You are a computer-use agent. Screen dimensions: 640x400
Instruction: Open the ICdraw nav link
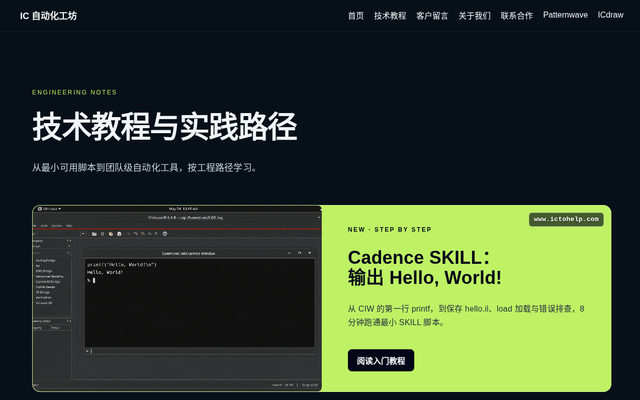610,15
